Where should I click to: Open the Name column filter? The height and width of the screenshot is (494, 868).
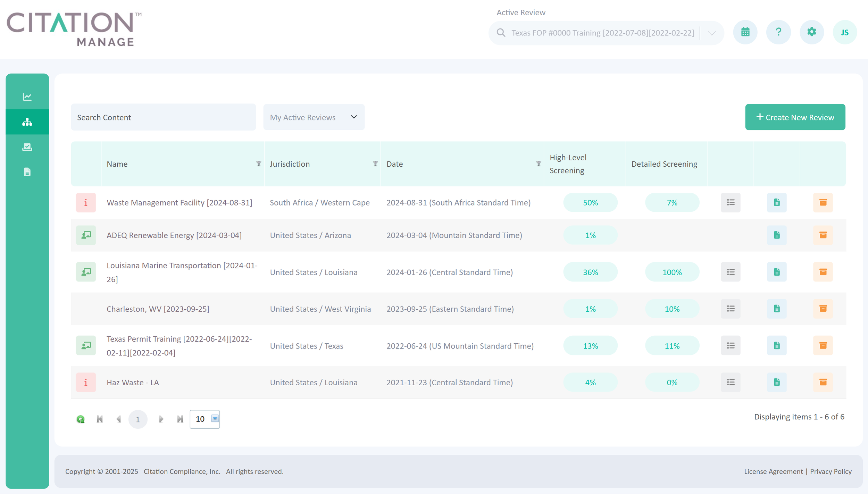[x=259, y=164]
